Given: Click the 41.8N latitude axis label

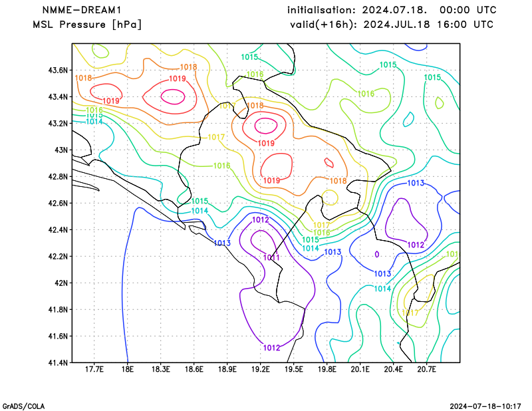Looking at the screenshot, I should (58, 309).
